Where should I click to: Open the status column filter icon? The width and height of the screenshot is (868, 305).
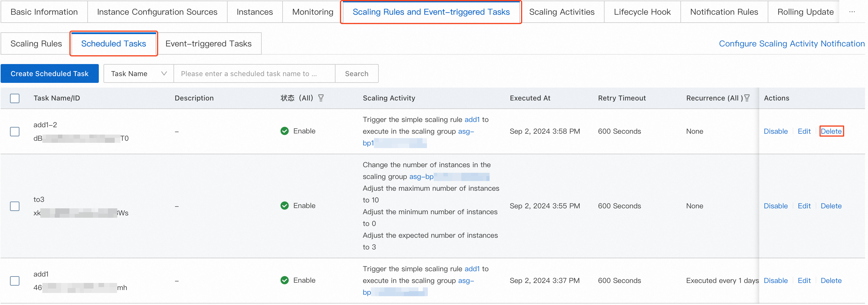click(x=321, y=98)
